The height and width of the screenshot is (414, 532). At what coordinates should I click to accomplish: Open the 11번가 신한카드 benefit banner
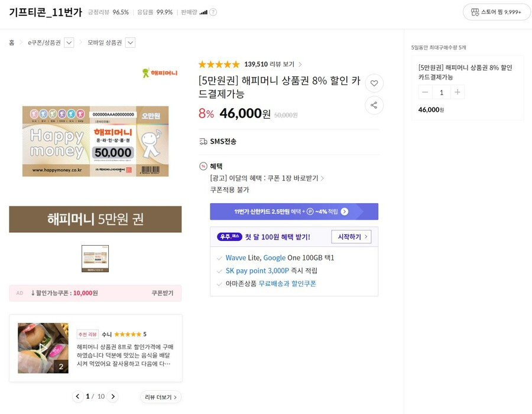[x=294, y=211]
